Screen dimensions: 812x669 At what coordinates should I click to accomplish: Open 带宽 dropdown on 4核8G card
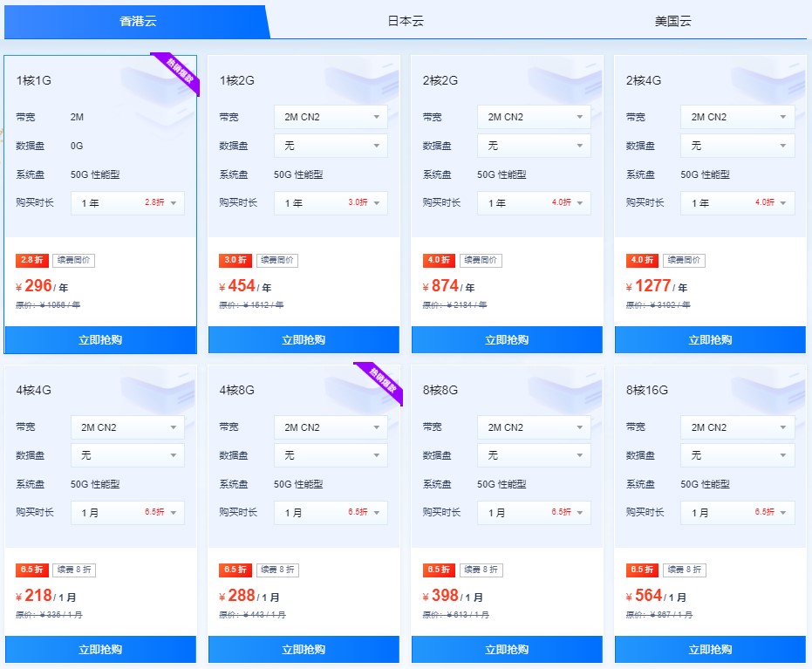point(331,427)
